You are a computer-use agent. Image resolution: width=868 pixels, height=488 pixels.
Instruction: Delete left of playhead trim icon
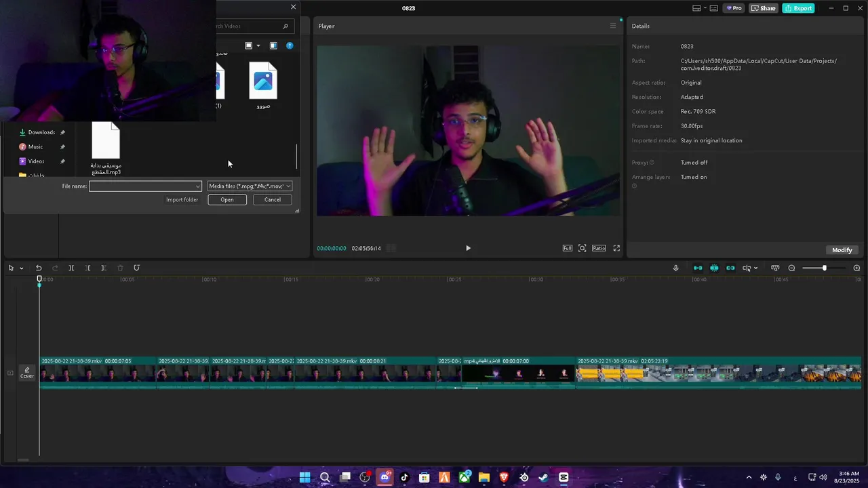pos(87,268)
